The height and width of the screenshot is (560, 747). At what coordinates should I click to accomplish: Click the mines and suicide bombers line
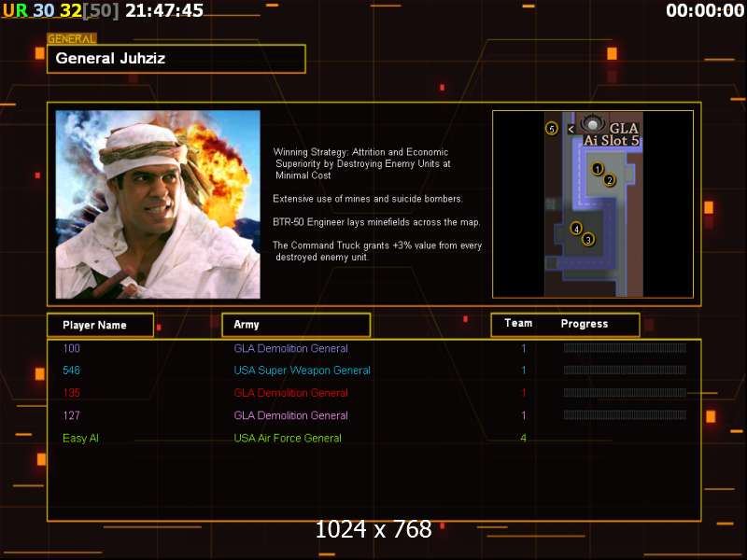pyautogui.click(x=368, y=199)
